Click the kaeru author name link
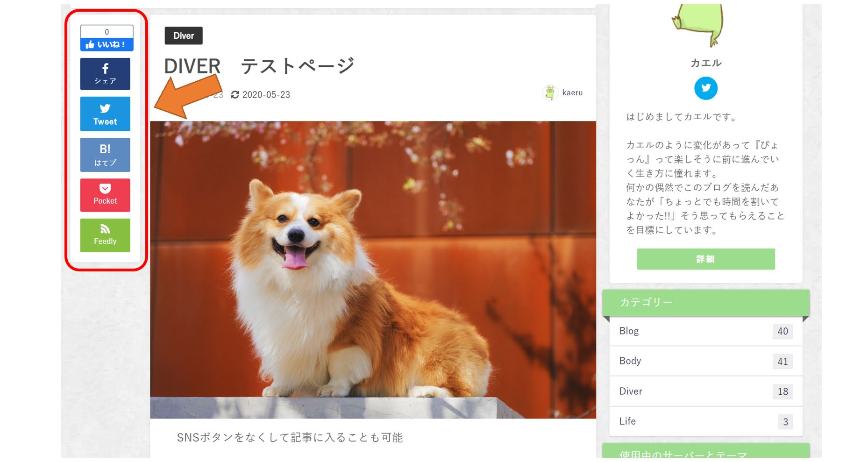The image size is (868, 462). 572,93
